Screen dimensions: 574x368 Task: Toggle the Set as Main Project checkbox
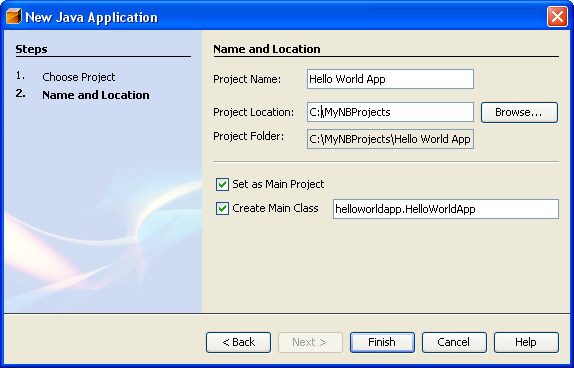tap(222, 184)
